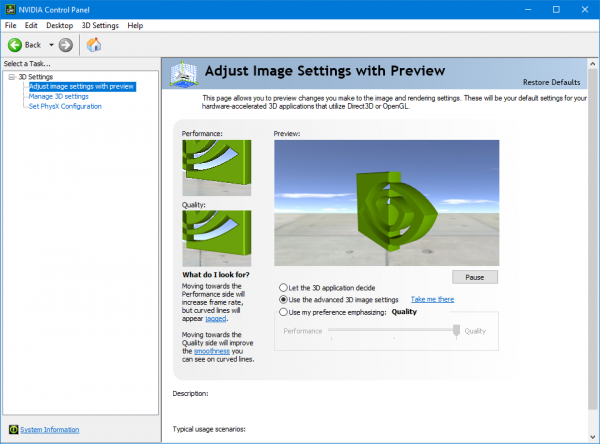Click the System Information NVIDIA icon
600x444 pixels.
pyautogui.click(x=13, y=429)
